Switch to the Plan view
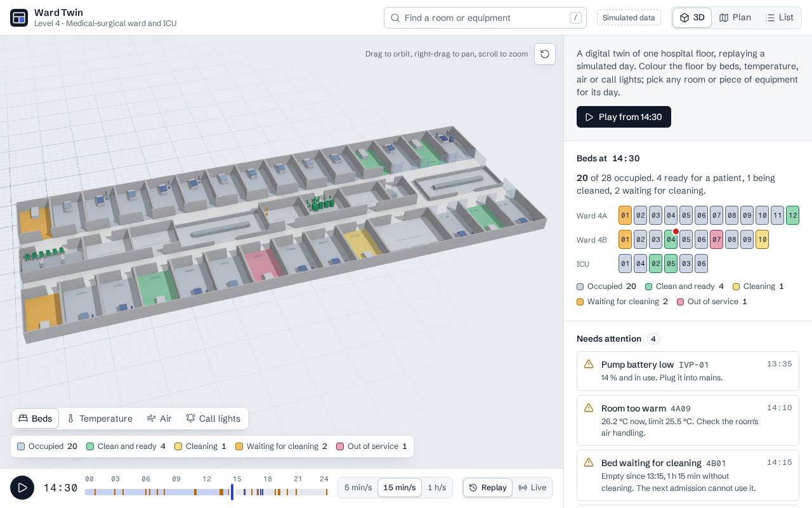The image size is (812, 508). pos(735,18)
